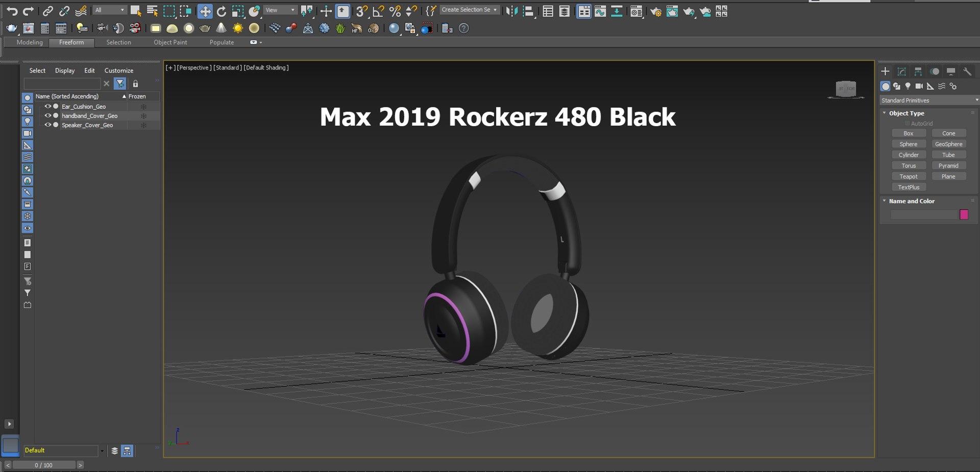Toggle the Scene Explorer toolbar button

coord(548,11)
